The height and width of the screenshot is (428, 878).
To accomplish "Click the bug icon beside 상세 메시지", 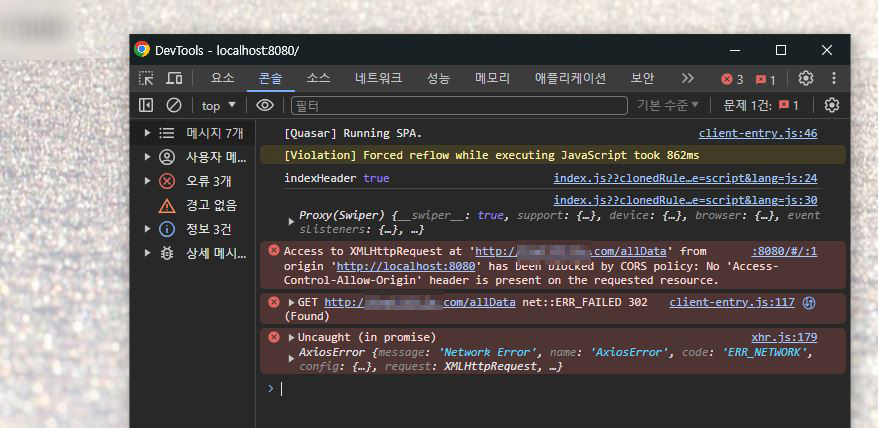I will [x=166, y=253].
